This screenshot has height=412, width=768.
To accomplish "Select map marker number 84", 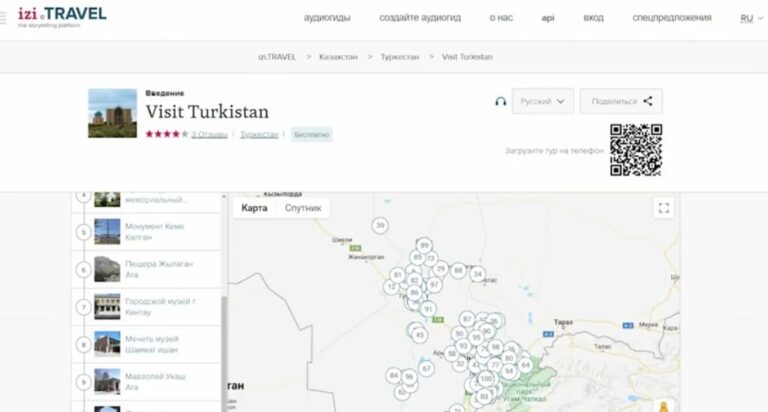I will tap(394, 376).
